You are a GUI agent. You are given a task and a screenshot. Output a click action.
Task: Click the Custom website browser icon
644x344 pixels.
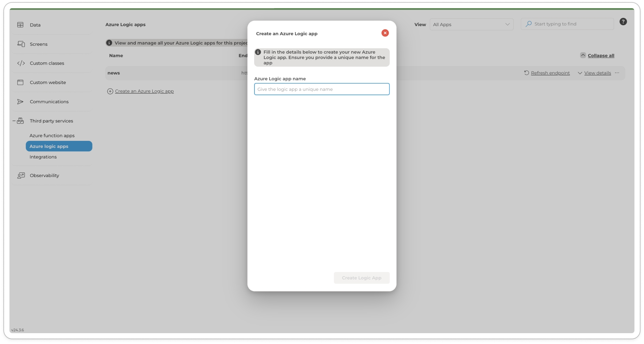click(20, 82)
